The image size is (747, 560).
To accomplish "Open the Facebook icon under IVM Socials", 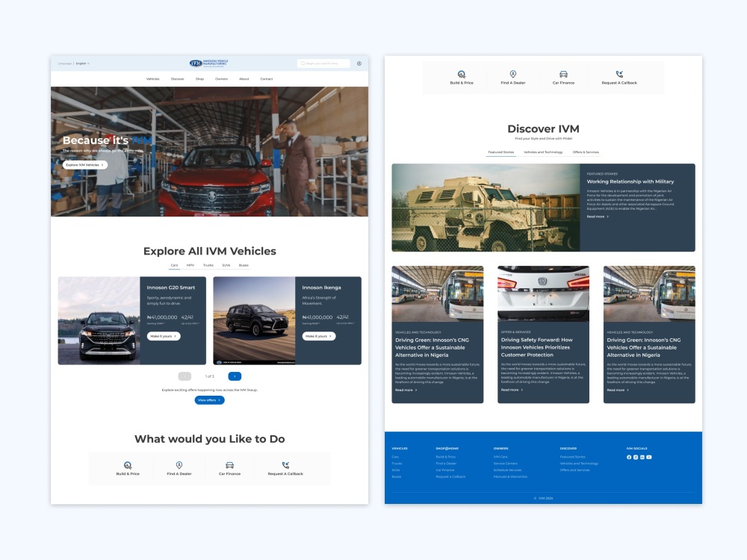I will tap(629, 457).
